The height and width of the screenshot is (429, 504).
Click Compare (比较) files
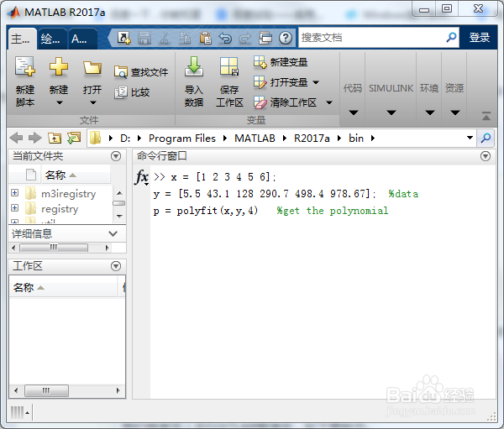coord(132,92)
